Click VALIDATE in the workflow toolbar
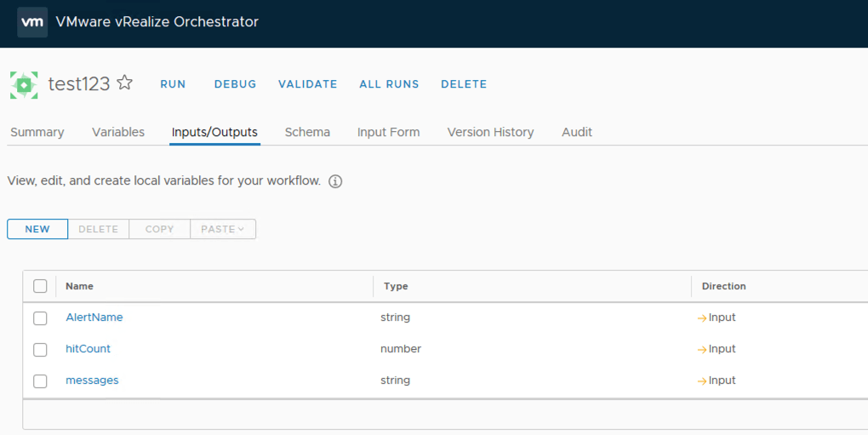Image resolution: width=868 pixels, height=435 pixels. click(307, 84)
